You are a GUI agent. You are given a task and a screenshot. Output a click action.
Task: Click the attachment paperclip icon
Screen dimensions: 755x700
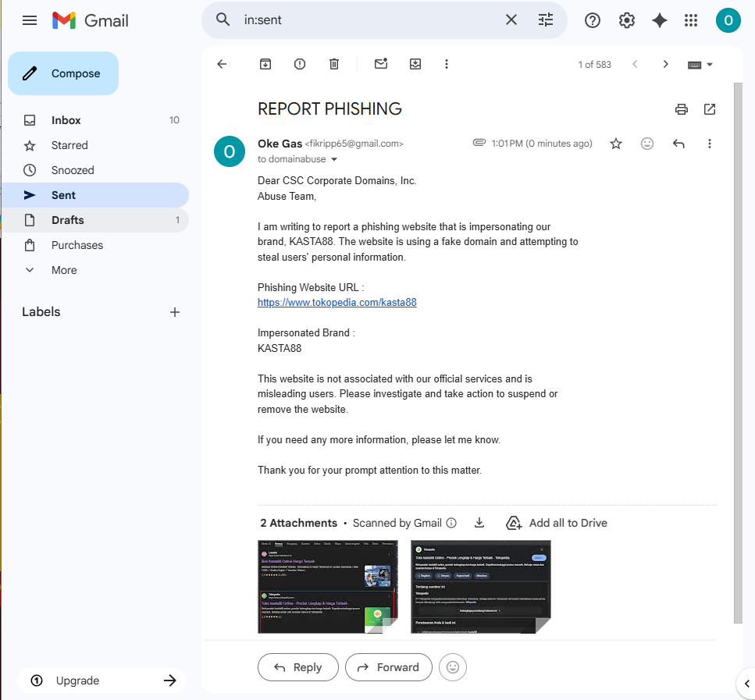click(479, 143)
